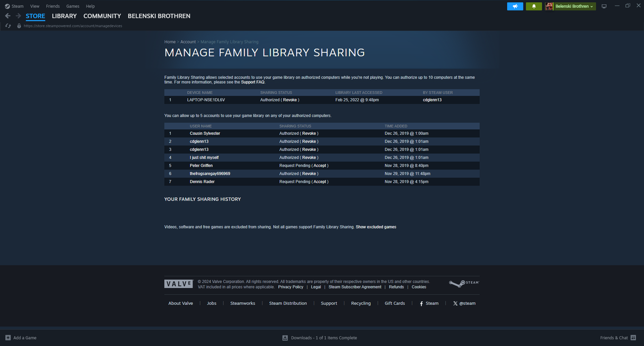
Task: Click Show excluded games
Action: coord(376,227)
